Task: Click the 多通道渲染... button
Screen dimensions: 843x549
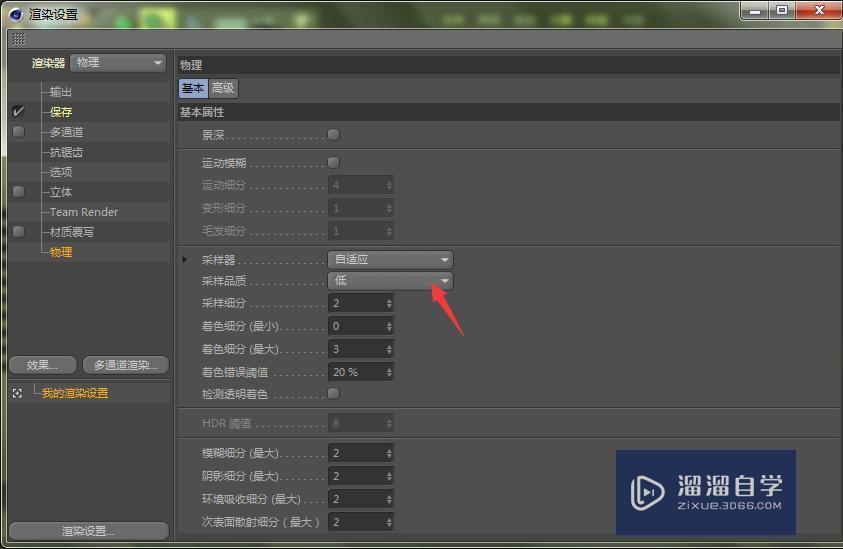Action: [x=126, y=365]
